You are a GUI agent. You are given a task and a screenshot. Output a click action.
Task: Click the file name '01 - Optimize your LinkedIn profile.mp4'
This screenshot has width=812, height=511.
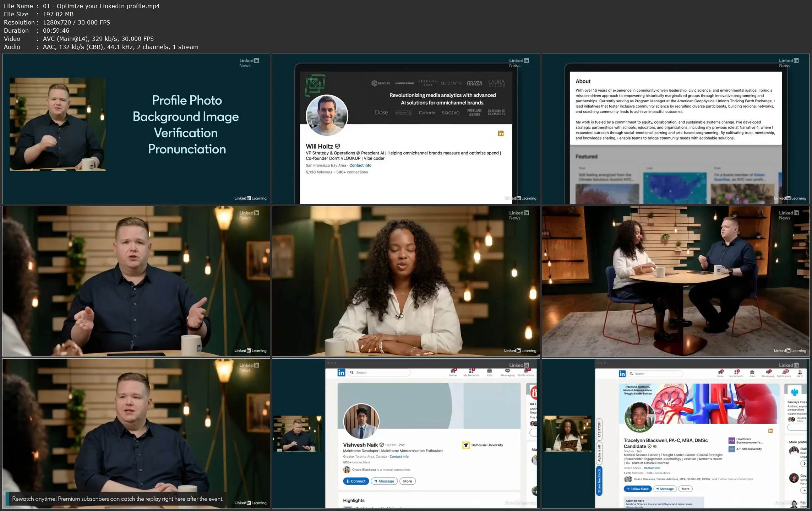pyautogui.click(x=101, y=6)
